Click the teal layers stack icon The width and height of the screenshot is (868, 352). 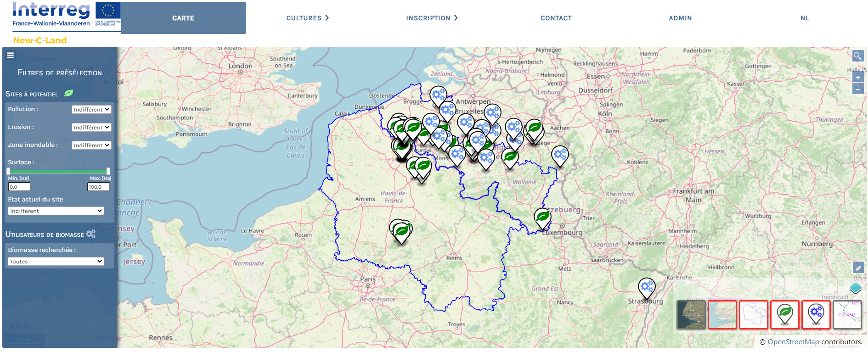[856, 288]
